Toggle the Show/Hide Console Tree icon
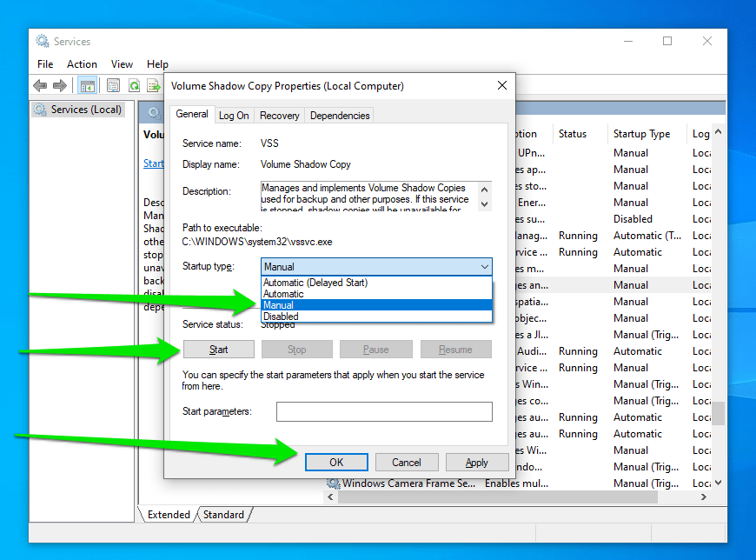 [x=87, y=85]
